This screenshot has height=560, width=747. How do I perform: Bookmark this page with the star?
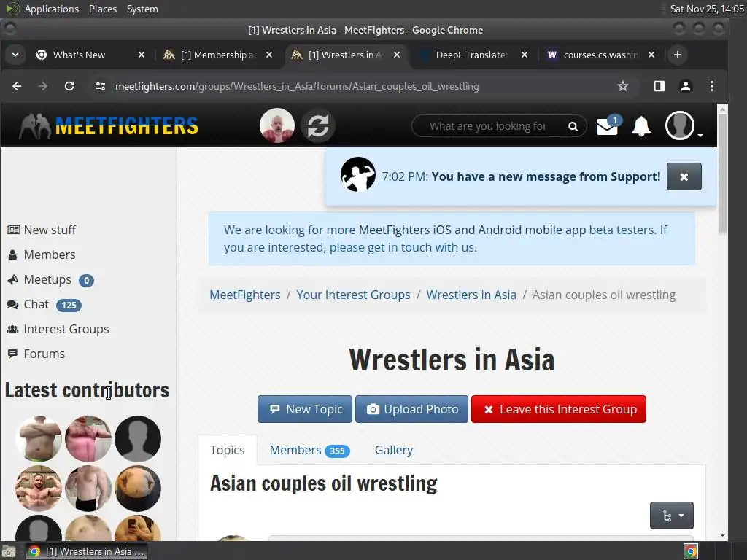pos(623,86)
